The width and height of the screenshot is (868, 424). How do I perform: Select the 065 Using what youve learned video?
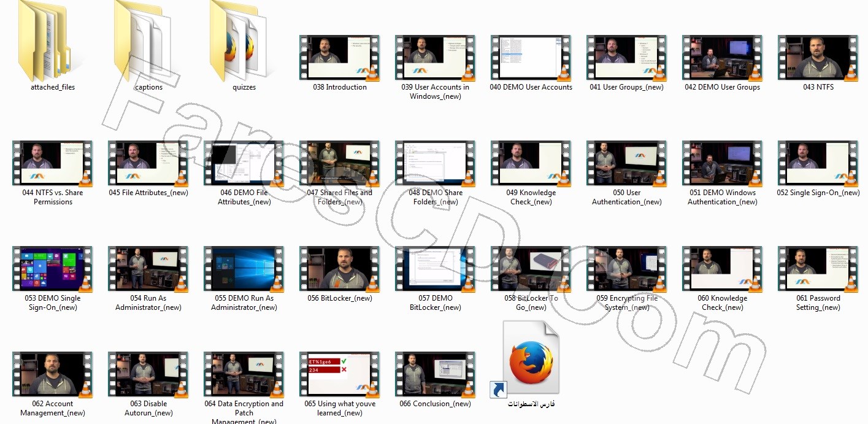pyautogui.click(x=340, y=374)
